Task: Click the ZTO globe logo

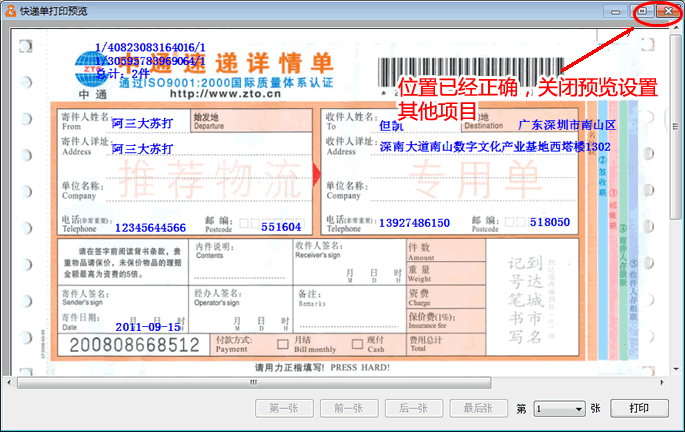Action: pos(91,69)
